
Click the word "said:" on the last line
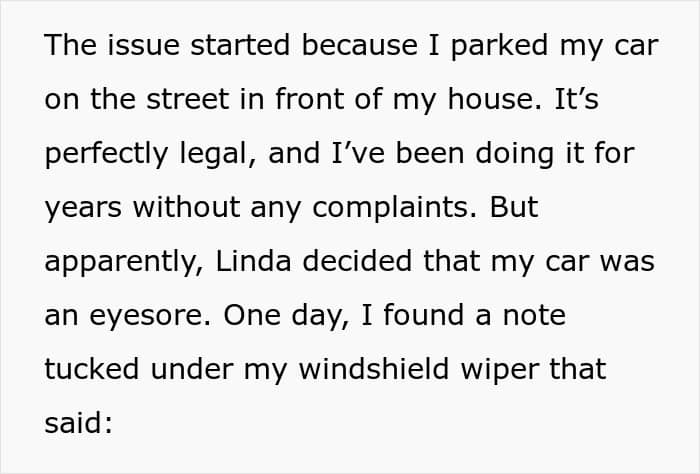(x=79, y=422)
